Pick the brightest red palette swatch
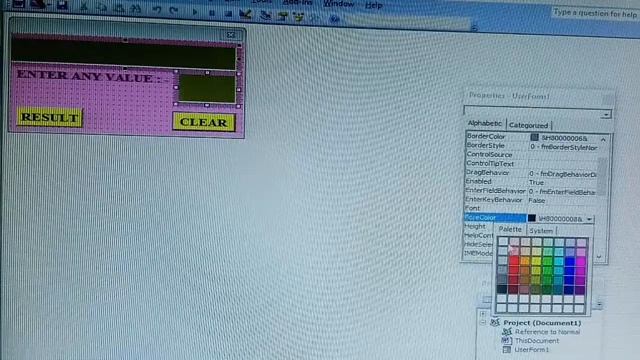The width and height of the screenshot is (640, 360). point(514,260)
